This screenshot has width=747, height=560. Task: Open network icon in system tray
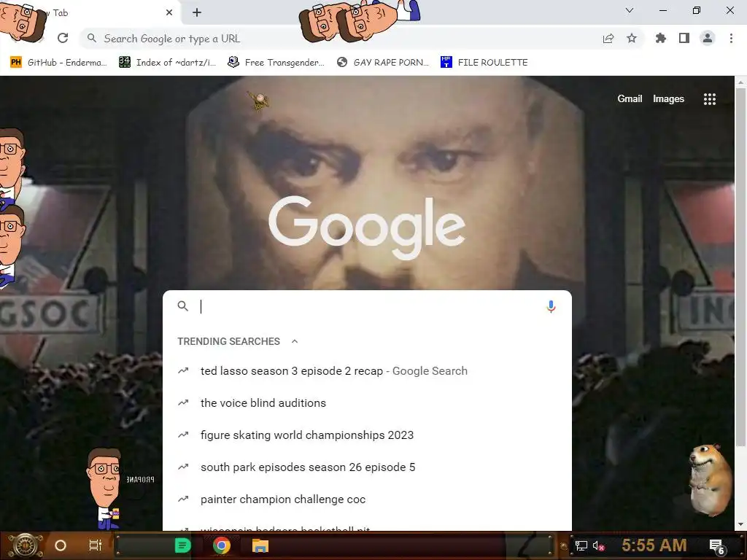point(581,545)
